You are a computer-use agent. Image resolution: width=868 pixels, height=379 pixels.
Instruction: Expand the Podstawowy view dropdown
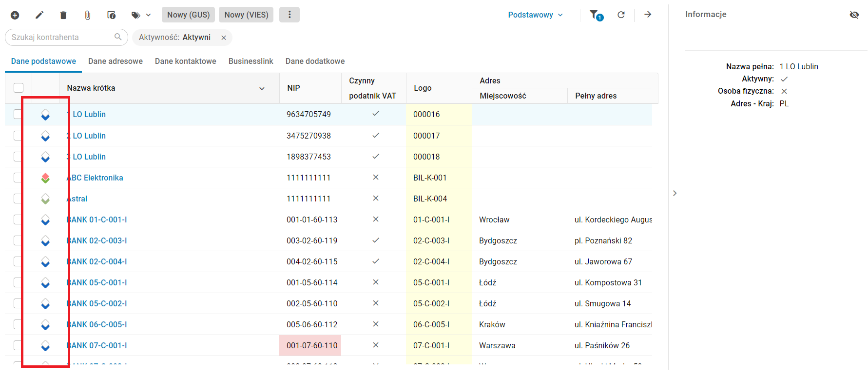535,15
